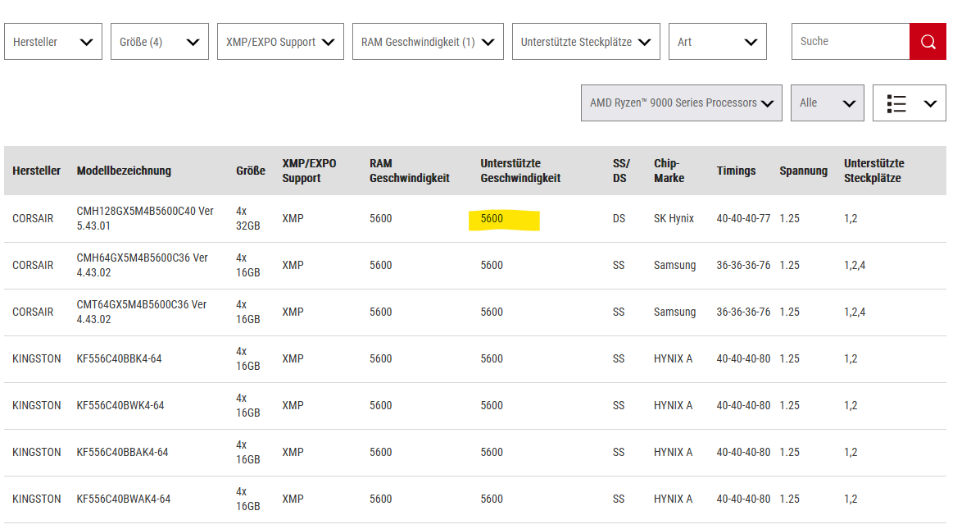The height and width of the screenshot is (529, 980).
Task: Click the Chip-Marke column header
Action: [669, 171]
